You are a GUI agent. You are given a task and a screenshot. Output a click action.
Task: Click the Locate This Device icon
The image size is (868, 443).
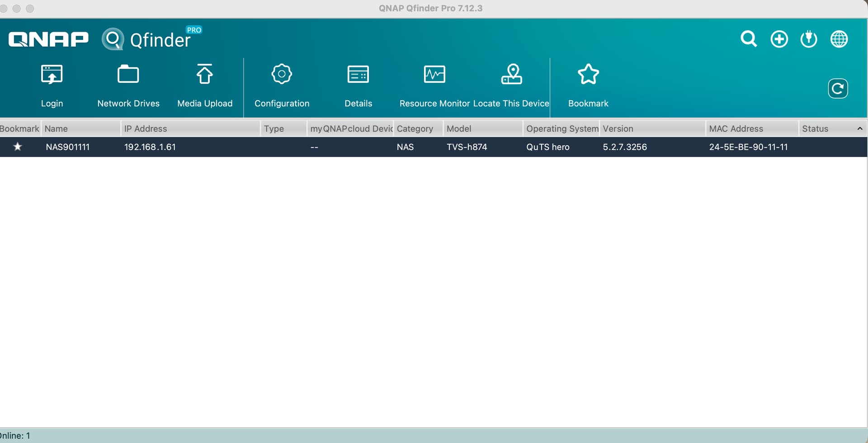(x=511, y=85)
